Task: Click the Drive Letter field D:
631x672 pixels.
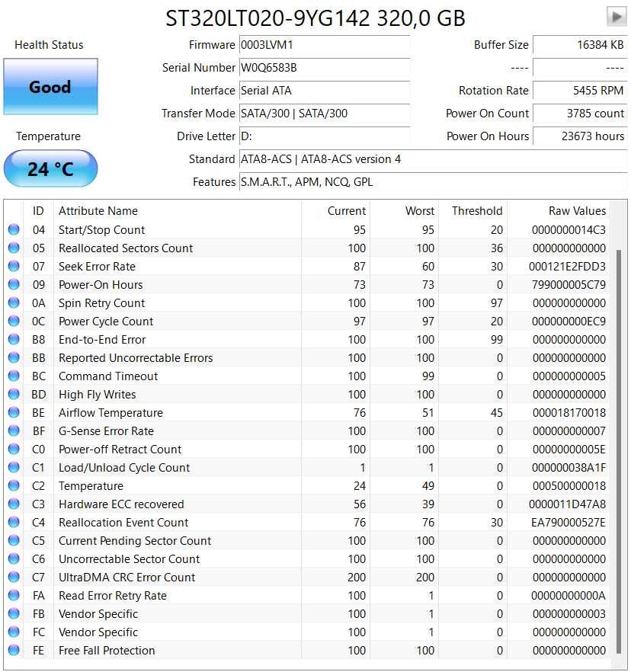Action: pos(325,136)
